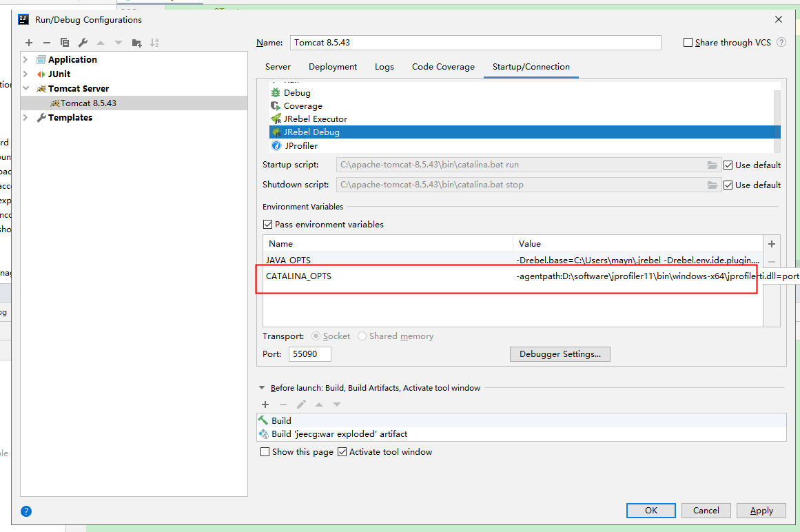Image resolution: width=800 pixels, height=532 pixels.
Task: Expand the Templates tree node
Action: [x=25, y=117]
